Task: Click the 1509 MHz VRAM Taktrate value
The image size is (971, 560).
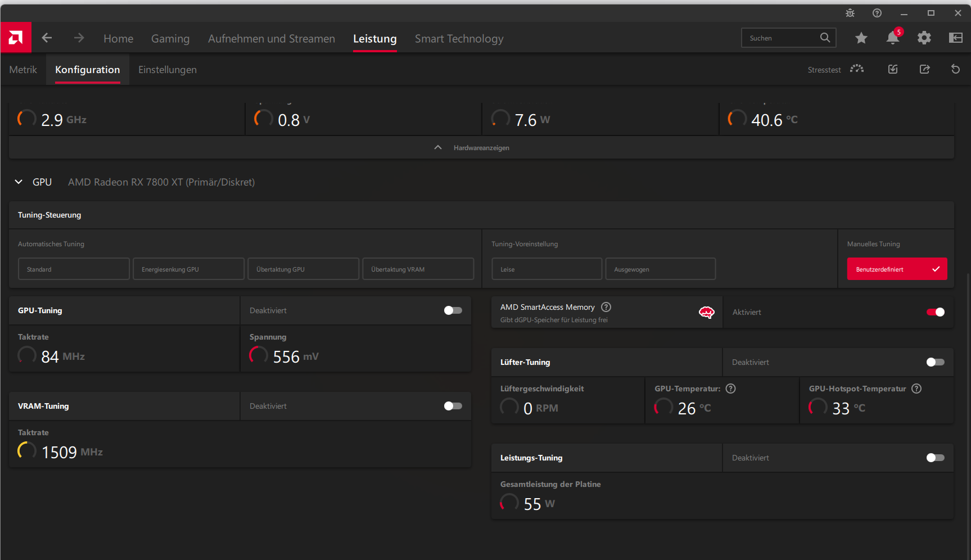Action: [72, 452]
